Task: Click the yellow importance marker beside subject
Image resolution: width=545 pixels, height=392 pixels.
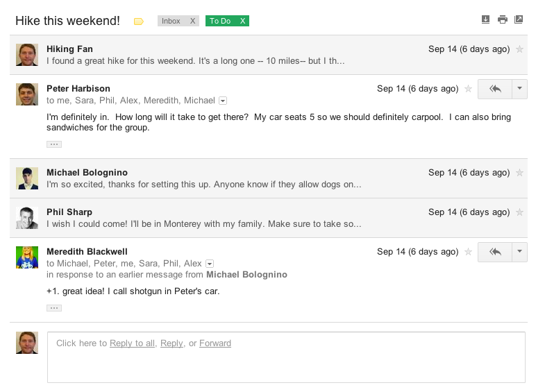Action: (138, 22)
